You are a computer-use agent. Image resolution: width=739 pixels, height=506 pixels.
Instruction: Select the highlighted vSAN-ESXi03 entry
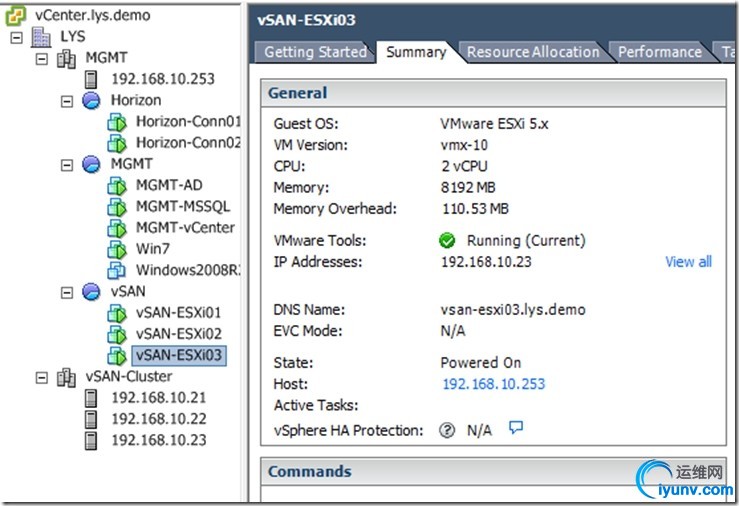pyautogui.click(x=179, y=355)
